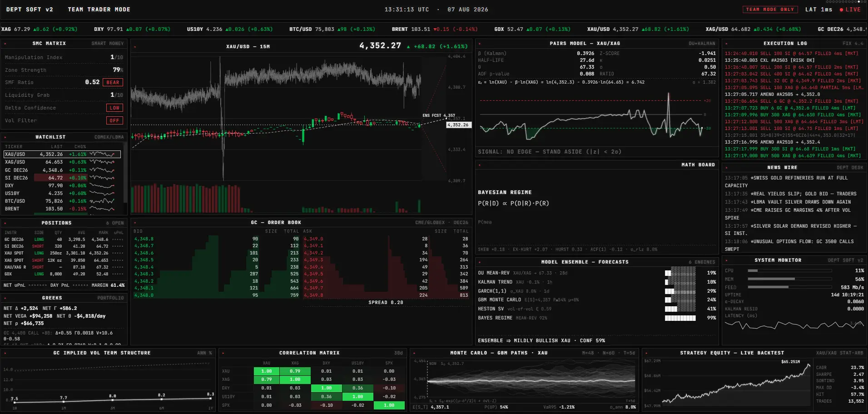This screenshot has width=868, height=414.
Task: Select XAU/USD row in the watchlist
Action: click(62, 155)
